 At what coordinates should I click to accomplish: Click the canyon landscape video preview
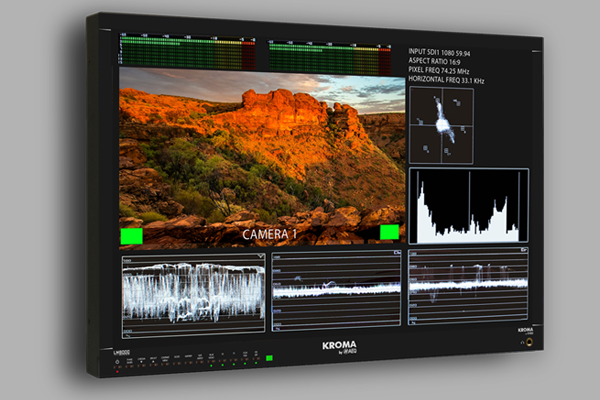[x=262, y=150]
